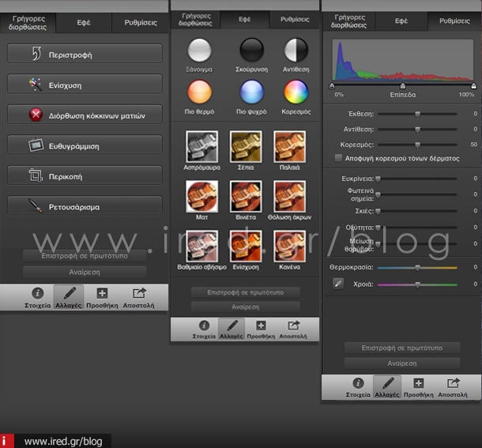Open Ρυθμίσεις tab in the effects panel
This screenshot has width=482, height=448.
[x=293, y=19]
